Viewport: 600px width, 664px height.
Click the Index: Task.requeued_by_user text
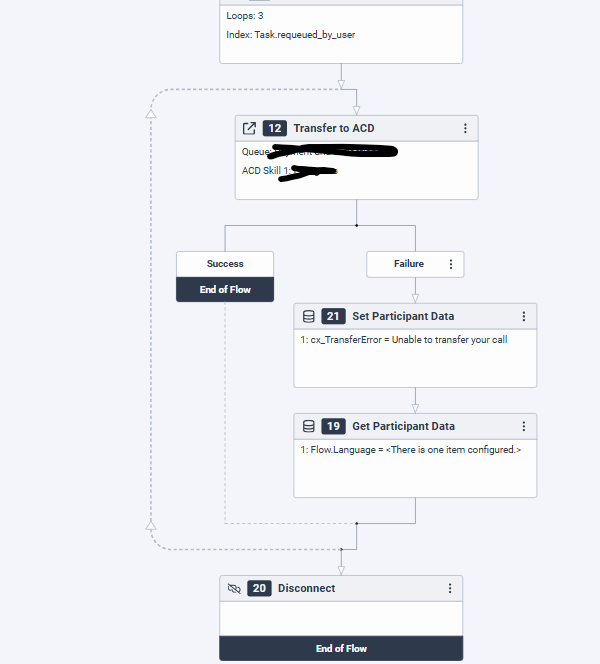290,34
